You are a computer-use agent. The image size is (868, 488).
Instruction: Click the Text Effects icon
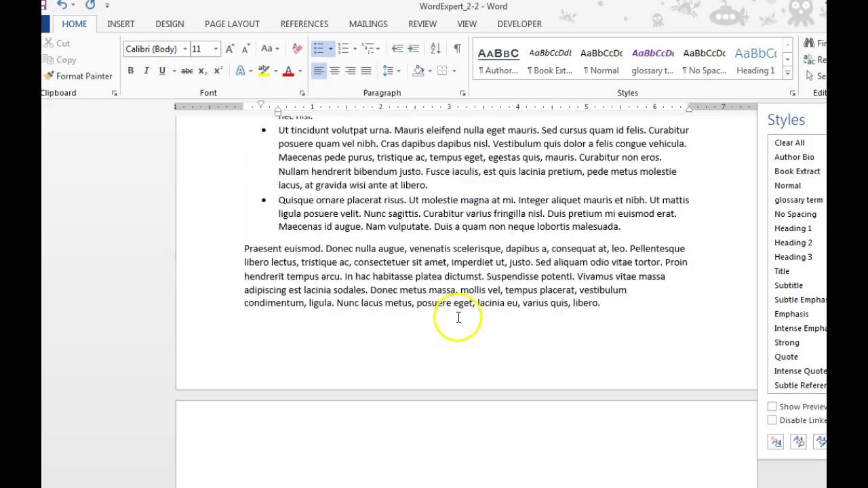(240, 70)
